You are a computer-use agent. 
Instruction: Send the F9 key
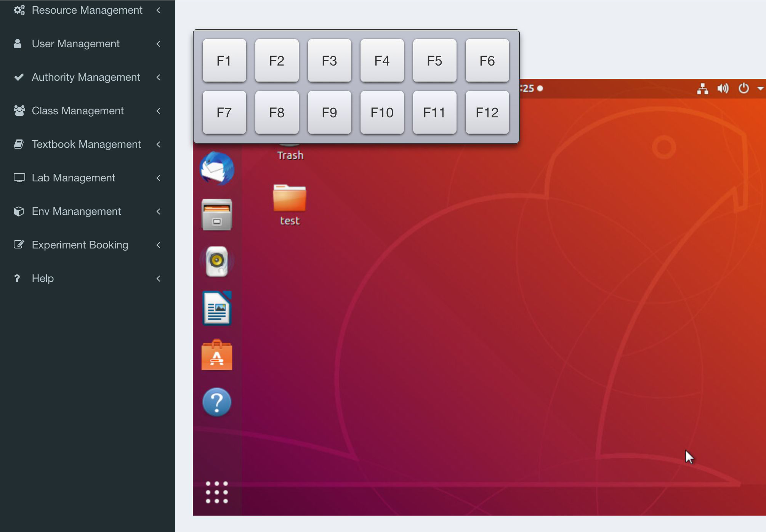329,112
